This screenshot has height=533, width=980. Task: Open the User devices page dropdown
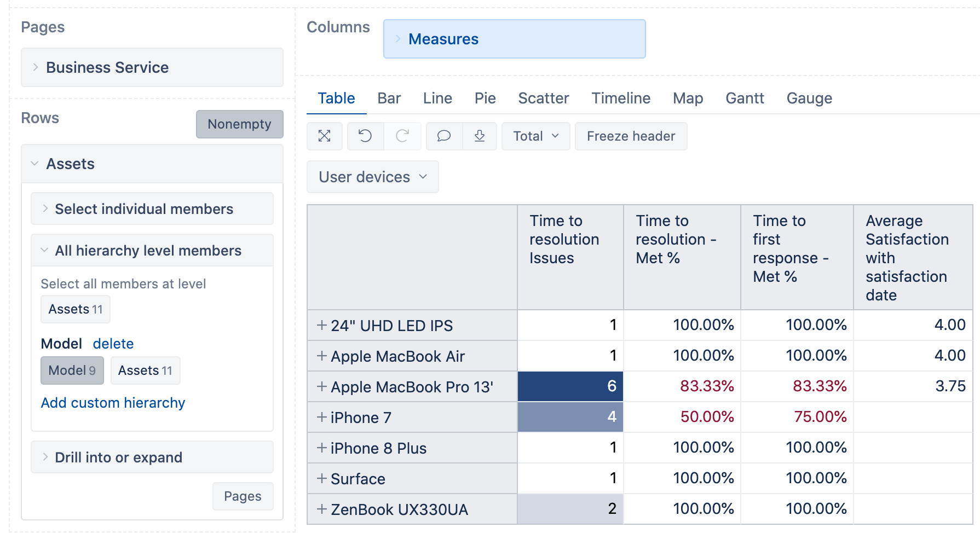(373, 177)
